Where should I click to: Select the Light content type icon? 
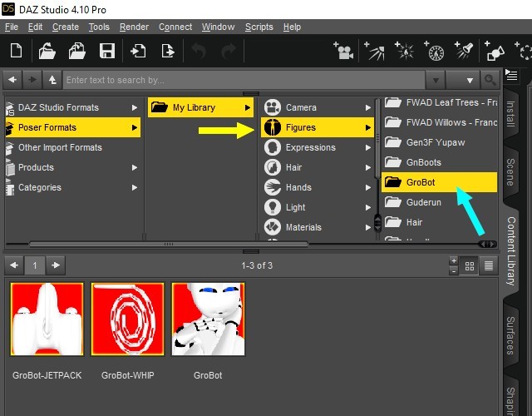pyautogui.click(x=273, y=207)
